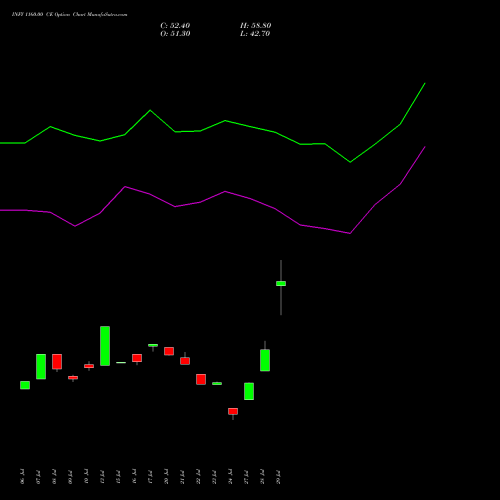500x500 pixels.
Task: Click the green line's final peak point
Action: [x=425, y=83]
